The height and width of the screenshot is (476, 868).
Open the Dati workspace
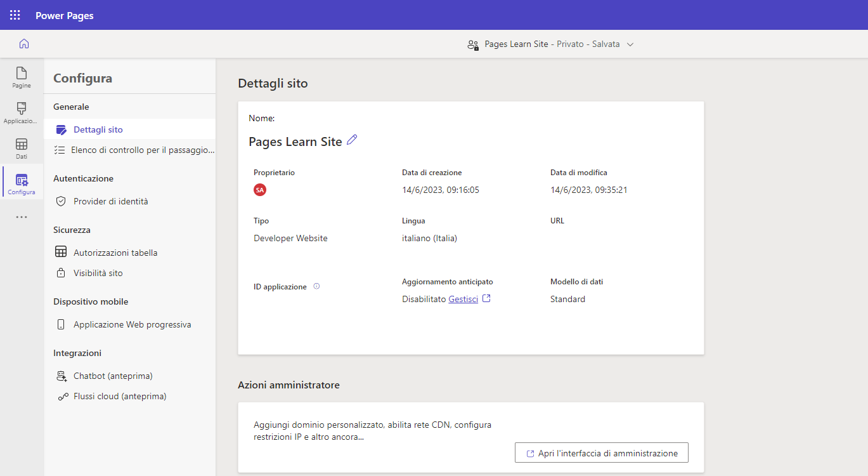click(22, 149)
